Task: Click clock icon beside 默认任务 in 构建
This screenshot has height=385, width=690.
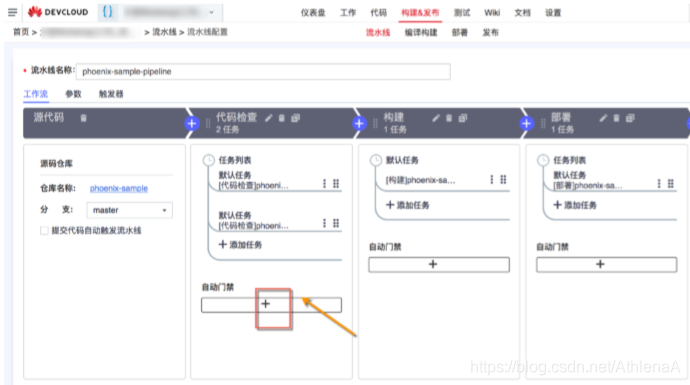Action: click(x=376, y=160)
